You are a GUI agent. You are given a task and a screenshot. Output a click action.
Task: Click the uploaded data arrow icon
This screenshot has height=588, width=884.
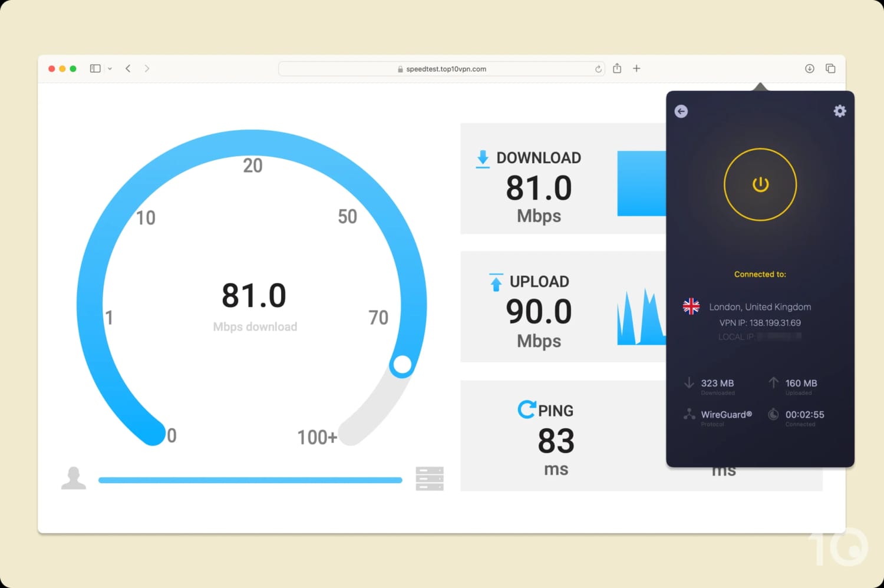point(773,383)
